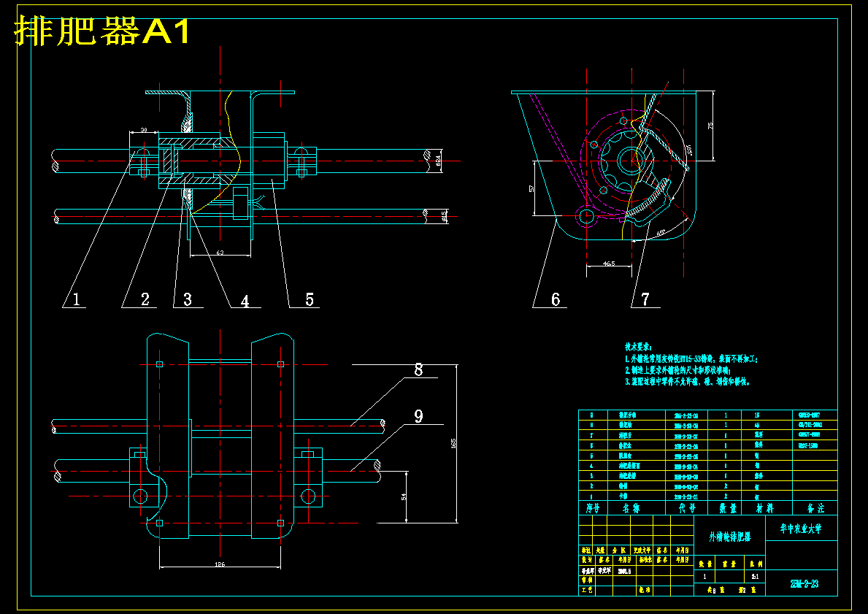Pick the 工艺 row label in title block
The image size is (868, 614).
tap(587, 591)
